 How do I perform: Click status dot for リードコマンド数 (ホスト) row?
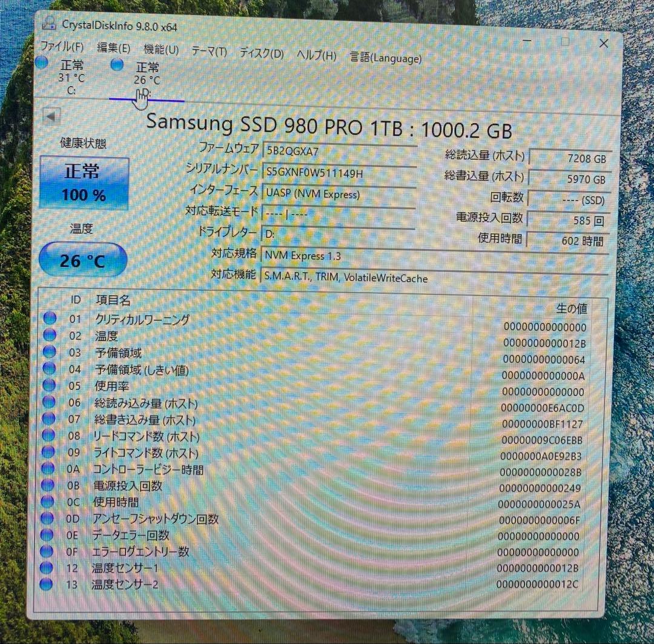click(48, 435)
